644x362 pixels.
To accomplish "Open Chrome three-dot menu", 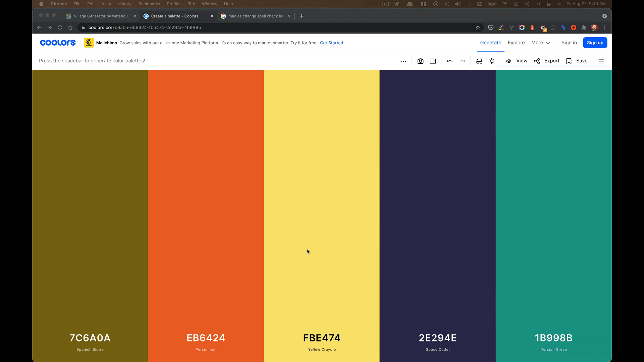I will (605, 27).
